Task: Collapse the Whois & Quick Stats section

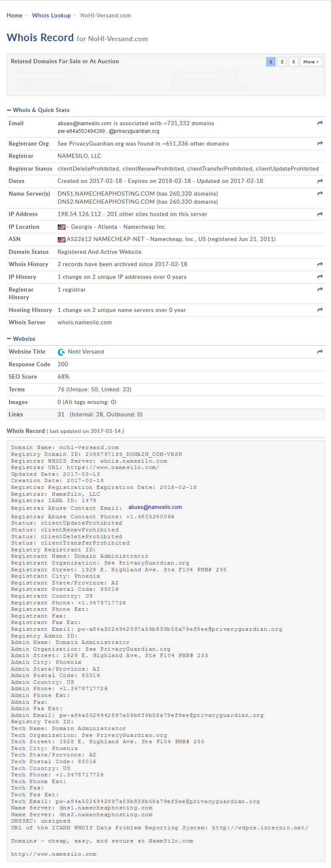Action: [38, 110]
